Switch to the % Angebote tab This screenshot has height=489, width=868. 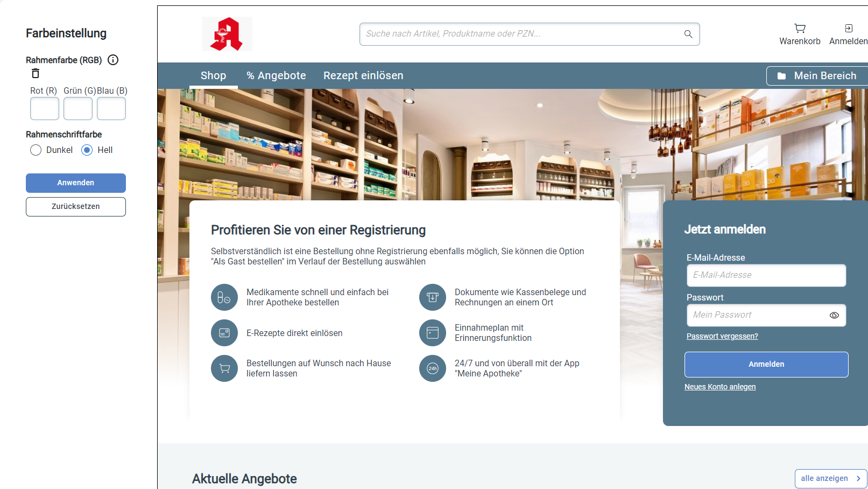[276, 76]
